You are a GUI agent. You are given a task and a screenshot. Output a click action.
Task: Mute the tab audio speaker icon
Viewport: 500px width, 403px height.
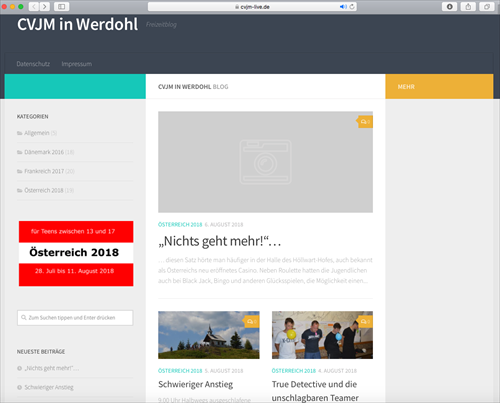[343, 7]
